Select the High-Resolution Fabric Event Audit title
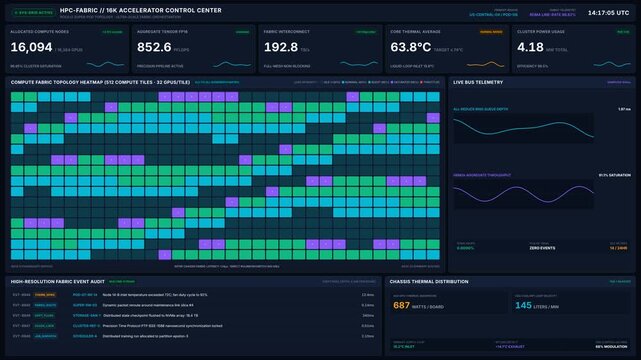641x360 pixels. tap(58, 282)
